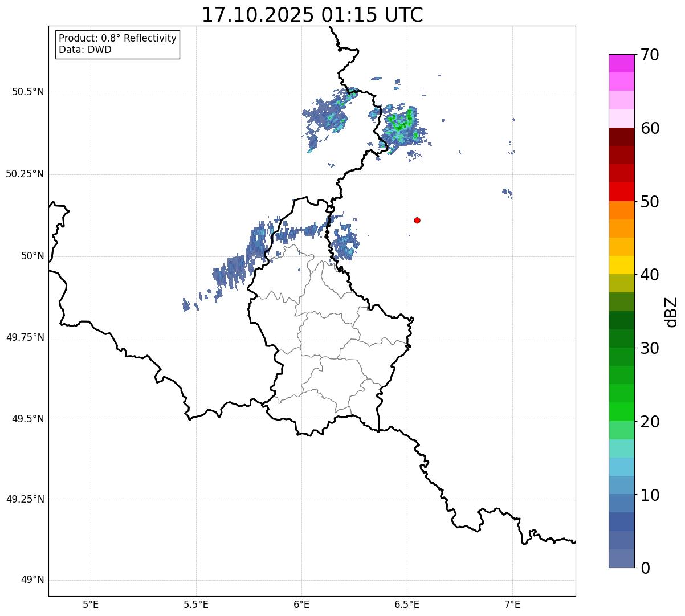Pick the slate-blue swatch just above 0 dBZ

621,558
